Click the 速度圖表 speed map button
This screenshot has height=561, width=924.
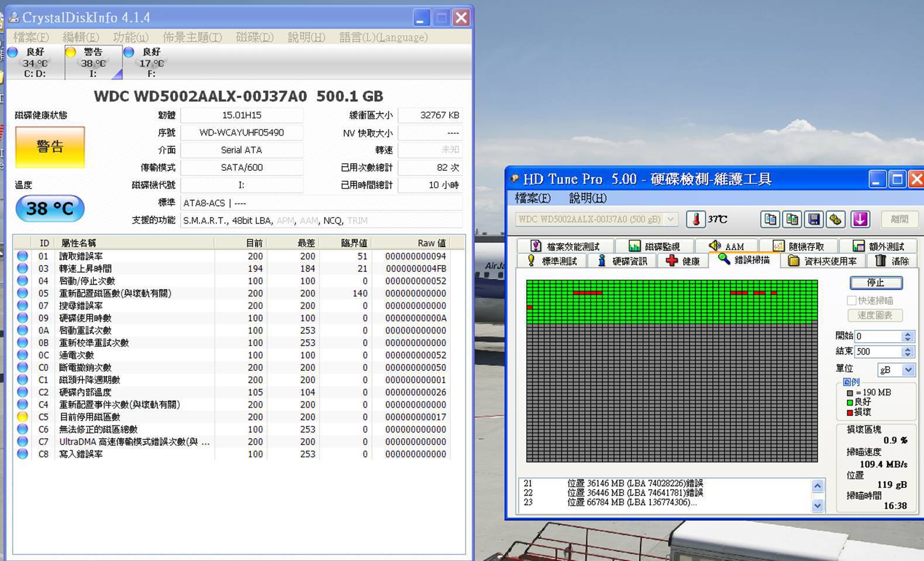(x=874, y=315)
